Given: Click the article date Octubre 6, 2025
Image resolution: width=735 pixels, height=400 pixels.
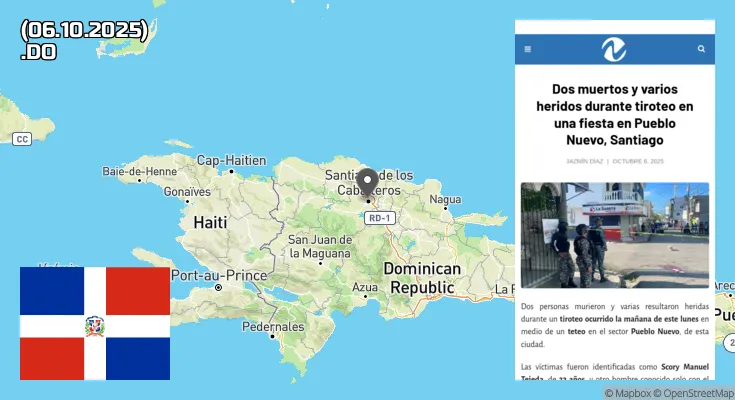Looking at the screenshot, I should point(638,161).
